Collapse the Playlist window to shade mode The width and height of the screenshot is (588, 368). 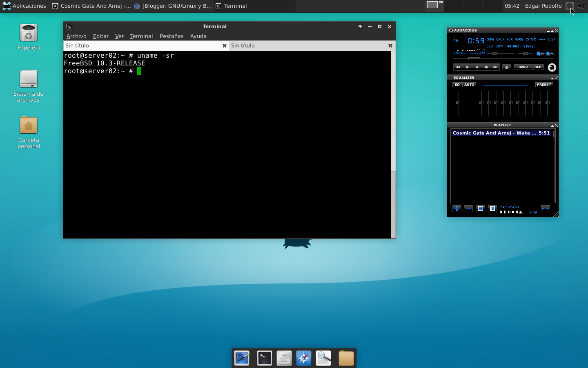[x=552, y=125]
